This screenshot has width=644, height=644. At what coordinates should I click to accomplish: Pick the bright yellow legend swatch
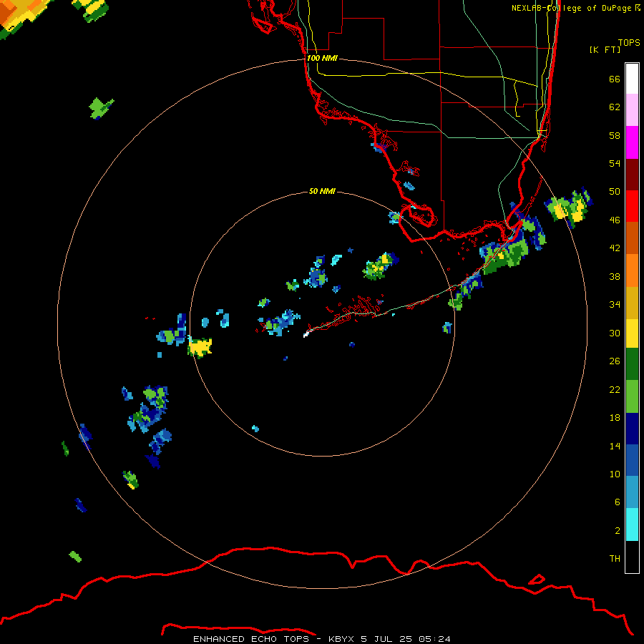632,333
